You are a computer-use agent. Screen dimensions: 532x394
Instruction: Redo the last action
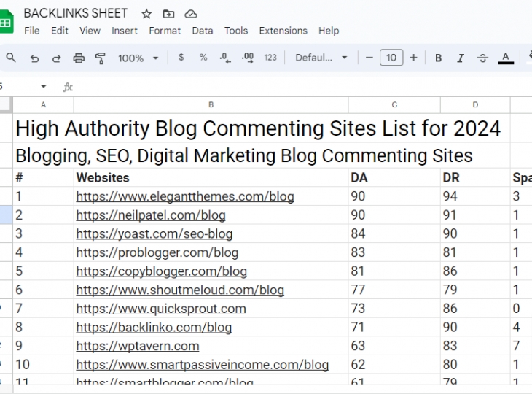point(56,58)
